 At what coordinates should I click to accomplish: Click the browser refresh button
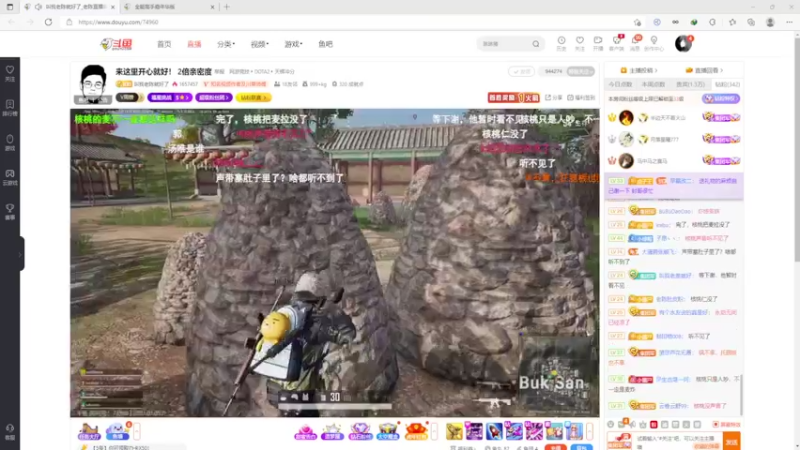pos(48,22)
